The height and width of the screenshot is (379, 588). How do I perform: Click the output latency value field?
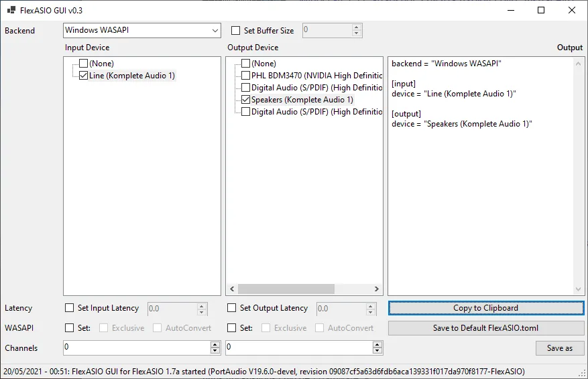(x=341, y=309)
